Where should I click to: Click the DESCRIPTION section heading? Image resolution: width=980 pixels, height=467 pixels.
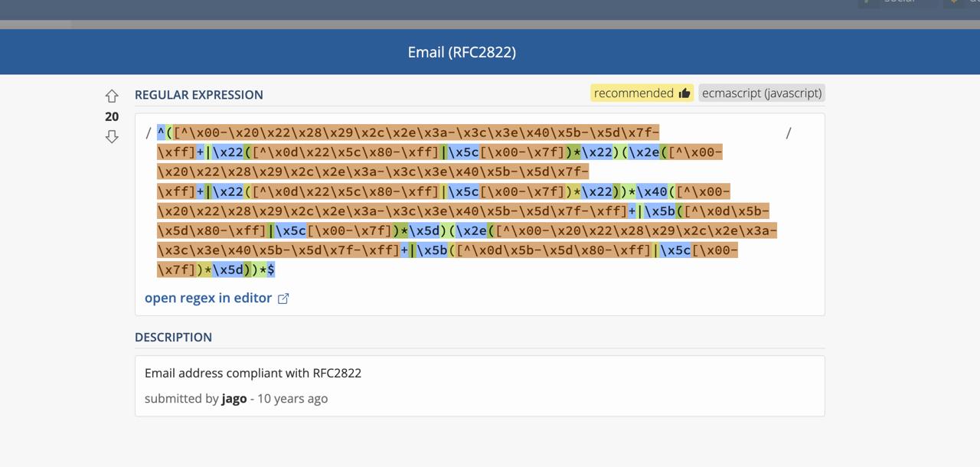point(173,337)
